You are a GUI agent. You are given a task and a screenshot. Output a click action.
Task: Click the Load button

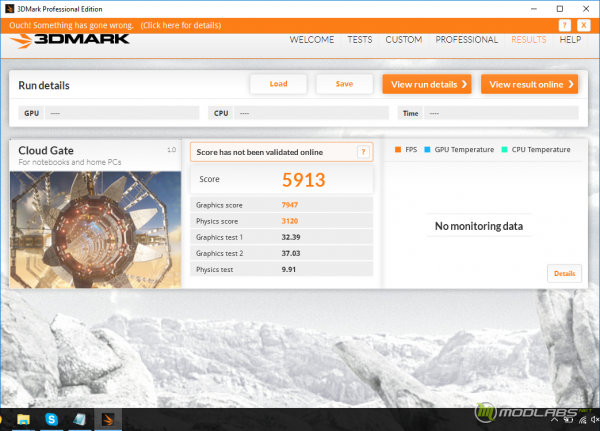278,84
